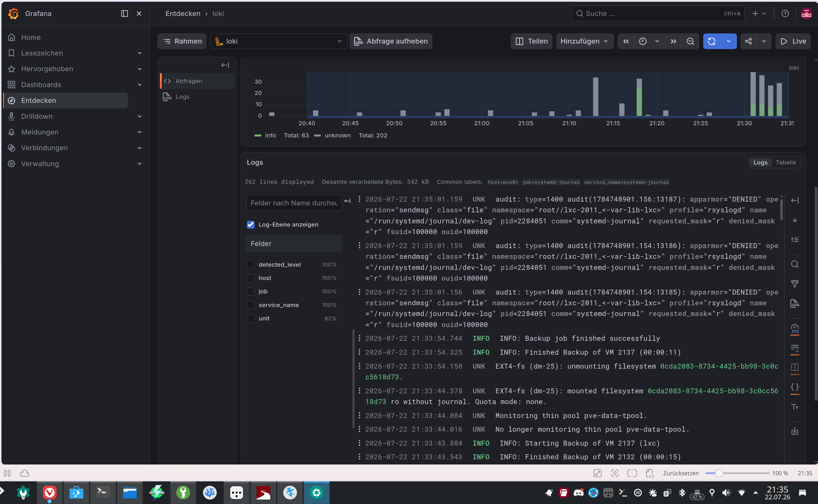The image size is (818, 504).
Task: Toggle Log-Ebene anzeigen checkbox
Action: [251, 225]
